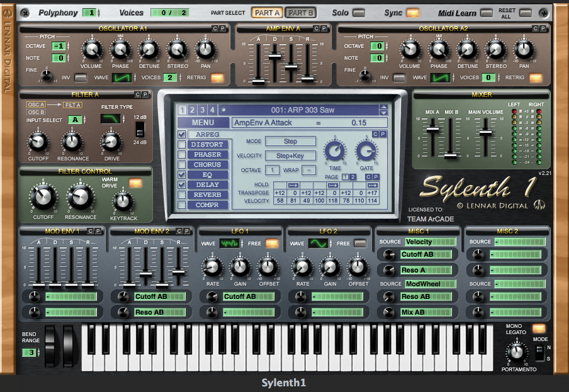The image size is (569, 392).
Task: Click the Copy (C) icon in Oscillator A2
Action: pyautogui.click(x=536, y=28)
